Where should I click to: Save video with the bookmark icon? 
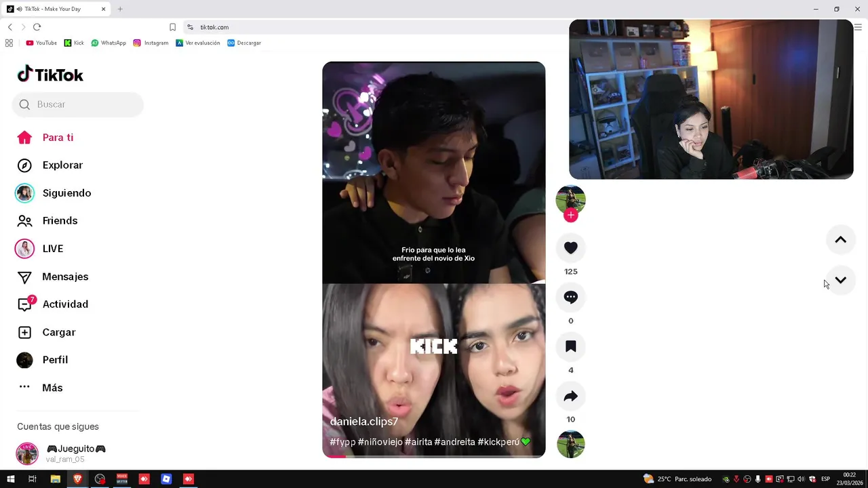click(x=570, y=346)
